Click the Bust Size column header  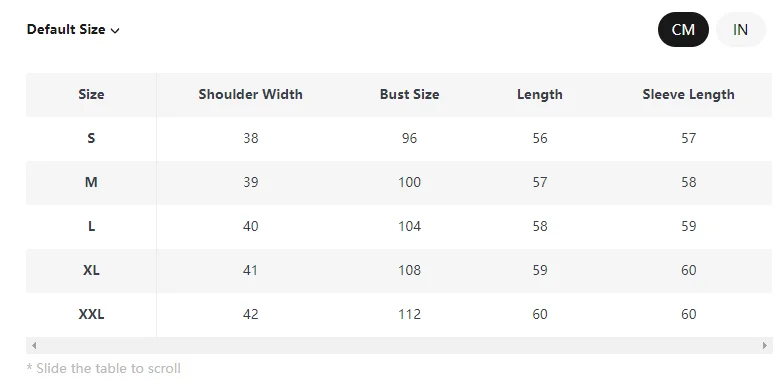[x=409, y=94]
